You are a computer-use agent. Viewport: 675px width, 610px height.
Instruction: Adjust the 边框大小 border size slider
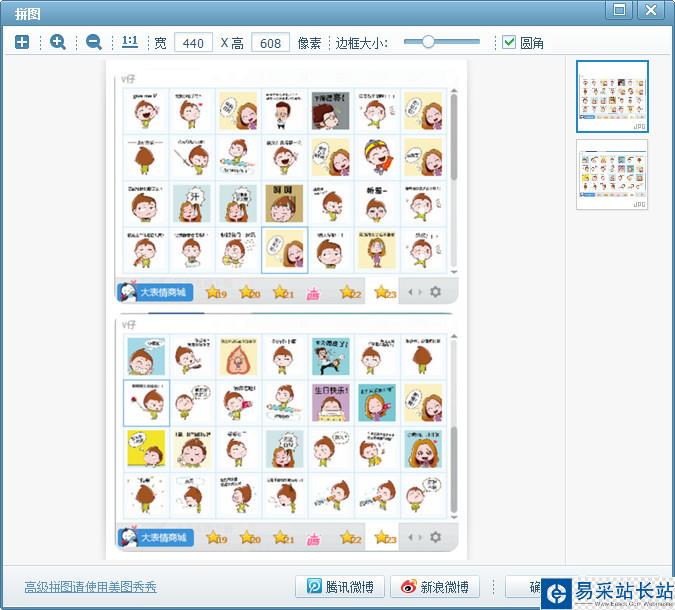[x=442, y=42]
